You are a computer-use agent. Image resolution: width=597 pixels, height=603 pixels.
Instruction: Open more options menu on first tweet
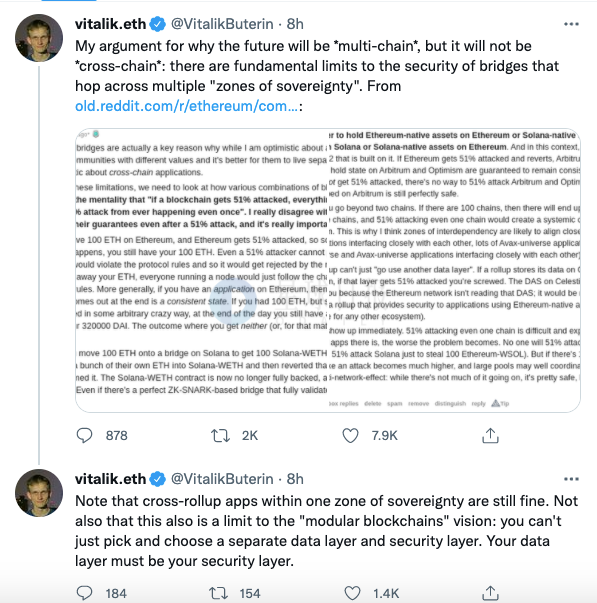coord(571,24)
